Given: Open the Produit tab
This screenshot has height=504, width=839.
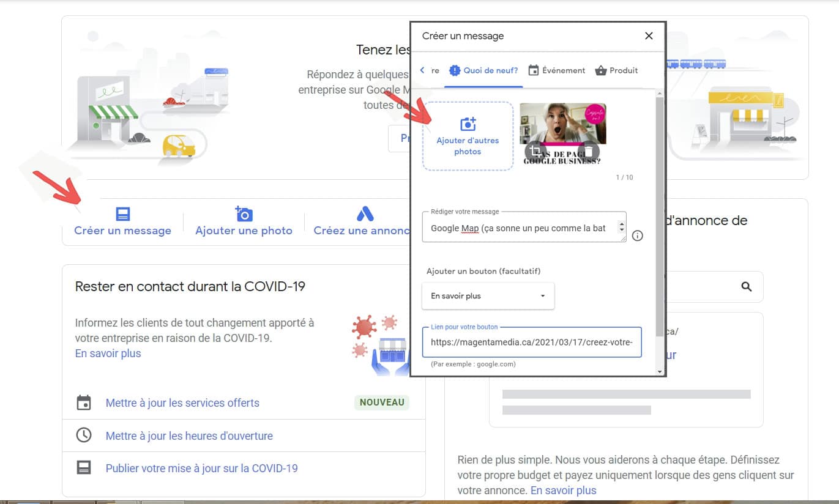Looking at the screenshot, I should (x=616, y=70).
